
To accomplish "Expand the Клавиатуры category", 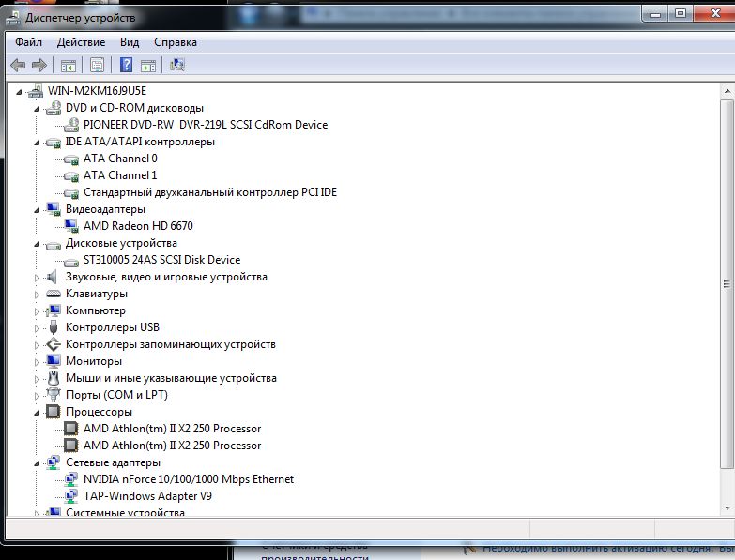I will (37, 295).
